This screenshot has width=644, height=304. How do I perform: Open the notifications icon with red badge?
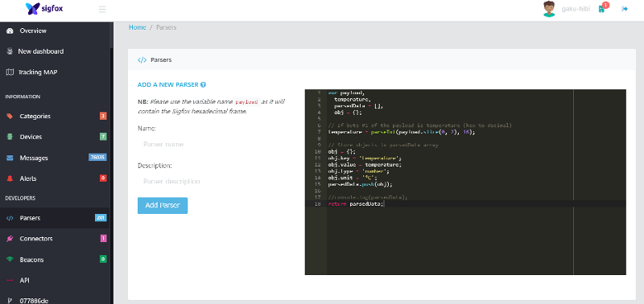point(602,8)
